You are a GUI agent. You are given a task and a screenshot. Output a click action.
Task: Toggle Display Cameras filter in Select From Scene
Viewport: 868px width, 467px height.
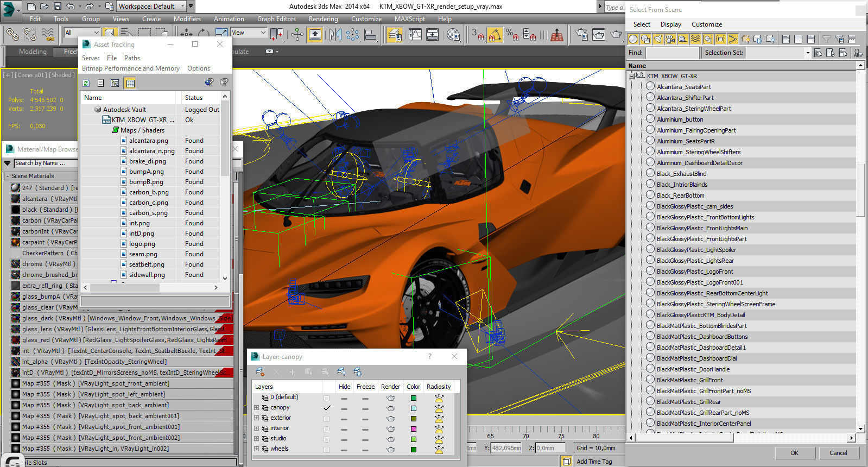pos(670,39)
